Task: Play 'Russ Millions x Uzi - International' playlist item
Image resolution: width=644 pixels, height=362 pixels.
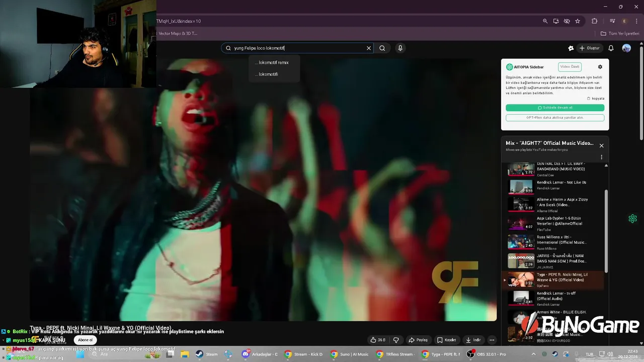Action: [553, 242]
